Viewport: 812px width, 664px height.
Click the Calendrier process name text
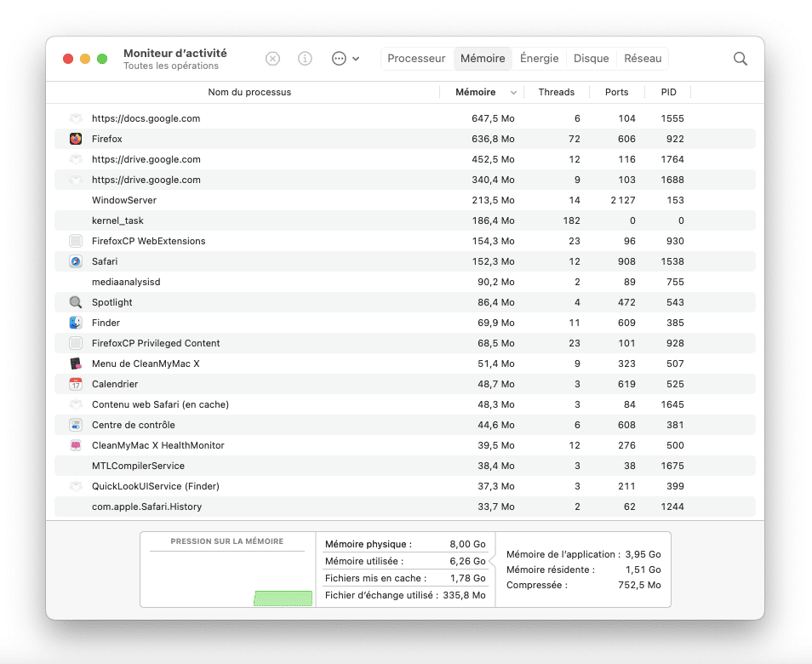coord(115,384)
